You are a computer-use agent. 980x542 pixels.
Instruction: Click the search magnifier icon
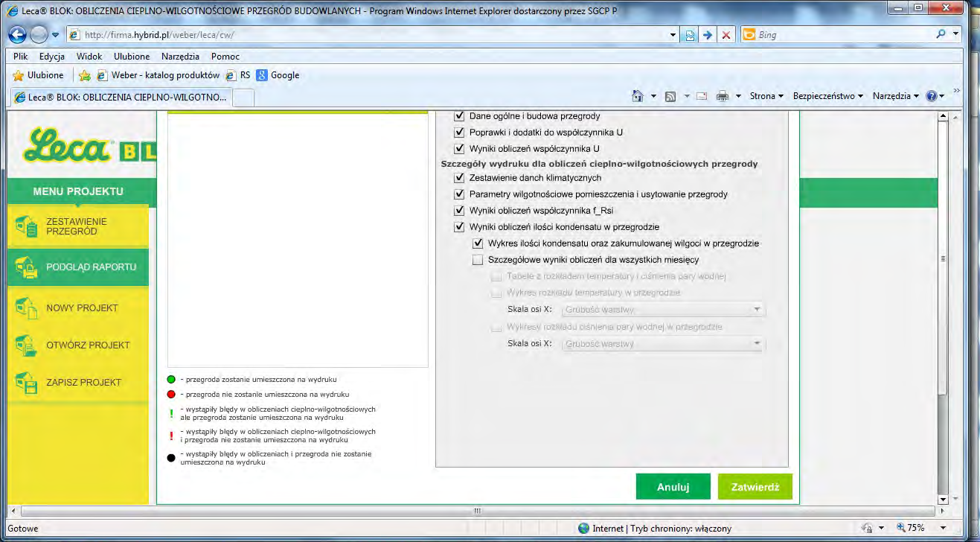(x=941, y=34)
